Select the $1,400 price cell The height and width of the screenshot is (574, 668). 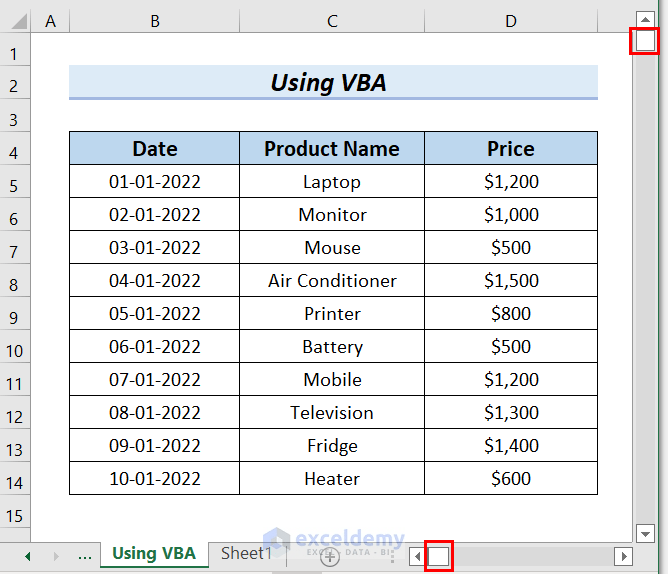coord(511,446)
